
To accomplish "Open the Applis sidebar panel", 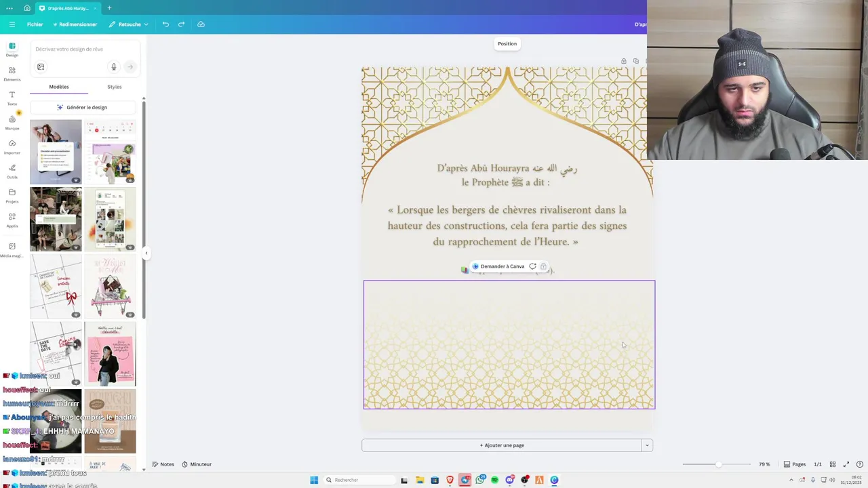I will 12,220.
